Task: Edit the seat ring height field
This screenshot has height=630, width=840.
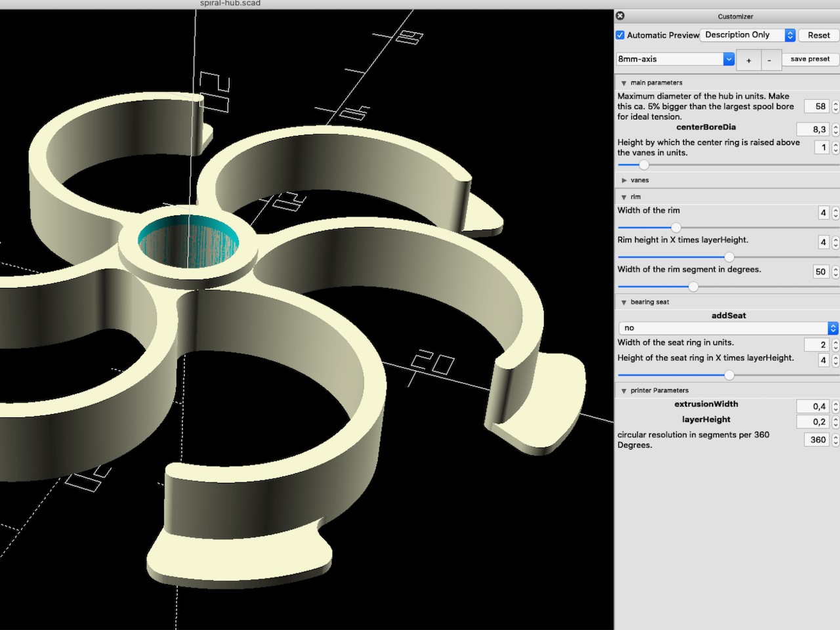Action: pyautogui.click(x=823, y=360)
